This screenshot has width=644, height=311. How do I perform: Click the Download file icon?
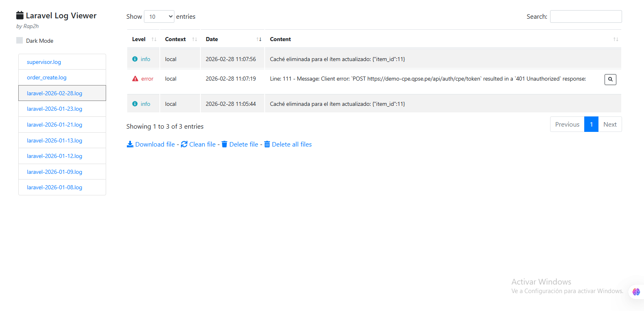tap(130, 144)
